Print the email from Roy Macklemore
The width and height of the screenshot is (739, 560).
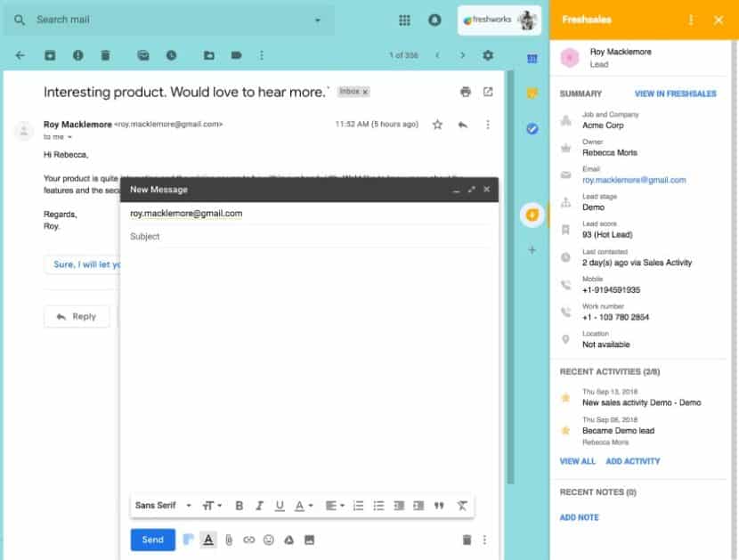[x=465, y=93]
